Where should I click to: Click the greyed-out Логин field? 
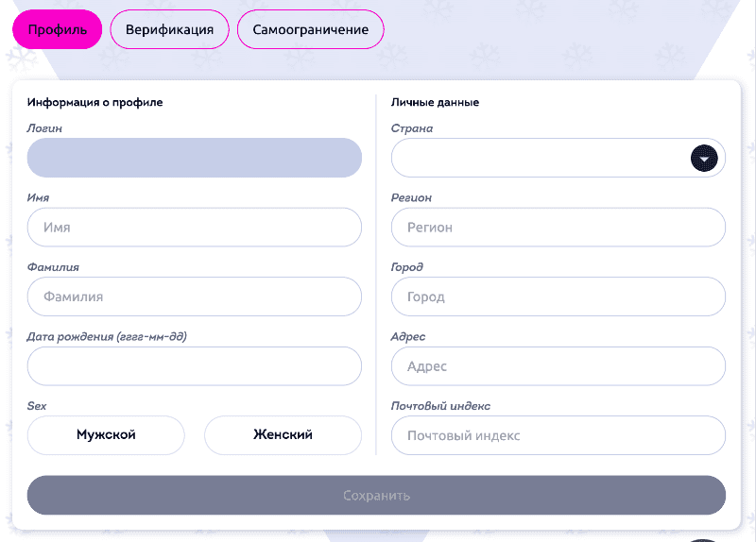tap(194, 158)
